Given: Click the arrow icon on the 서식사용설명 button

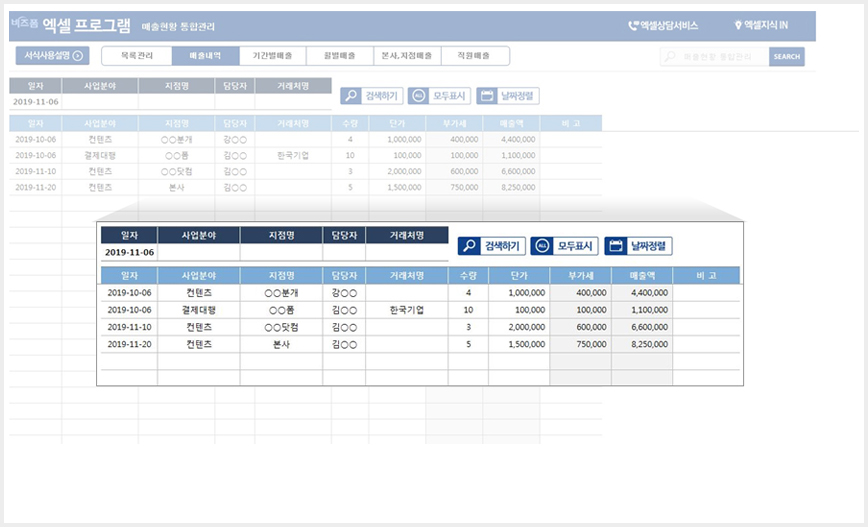Looking at the screenshot, I should click(78, 55).
